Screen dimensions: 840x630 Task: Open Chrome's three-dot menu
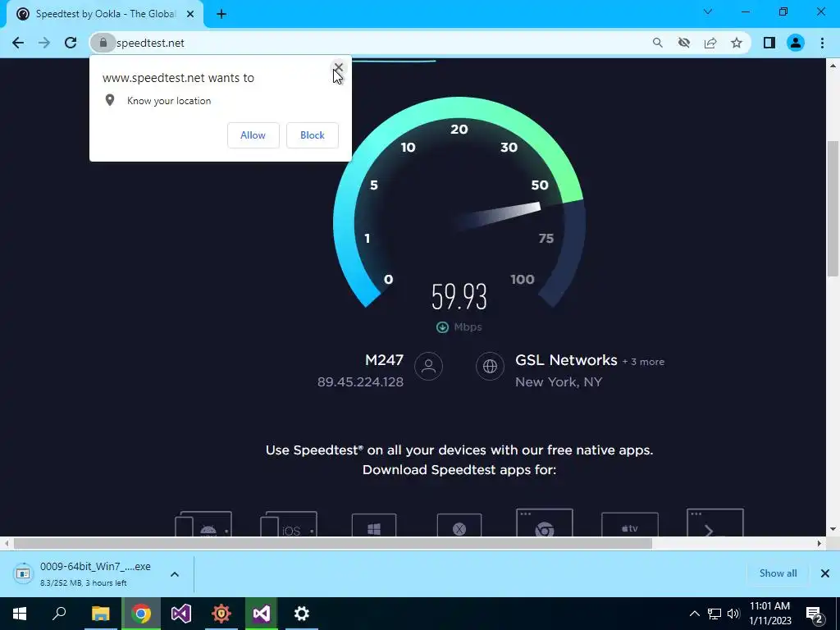pos(822,43)
